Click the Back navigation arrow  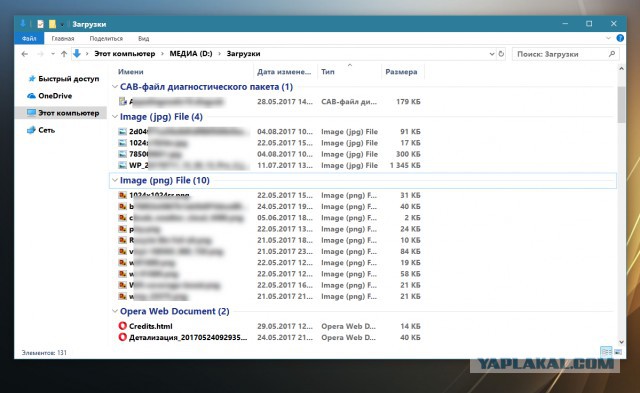point(24,54)
